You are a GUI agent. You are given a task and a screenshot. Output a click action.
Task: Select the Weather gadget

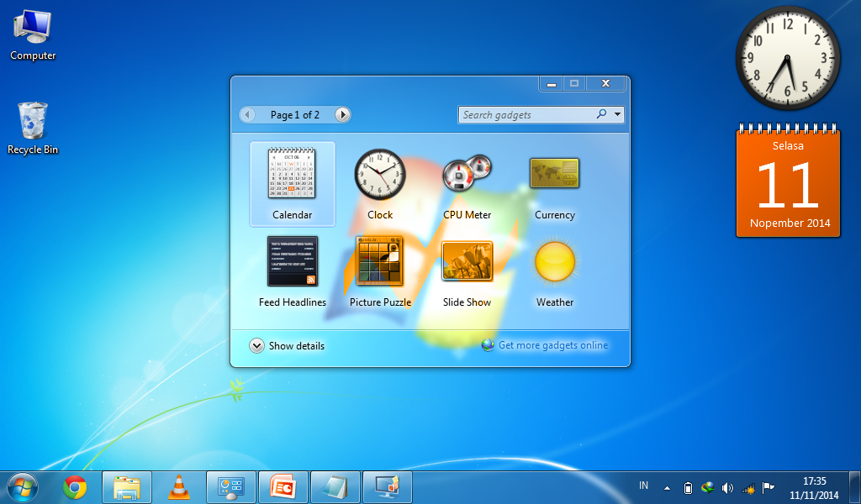(555, 271)
